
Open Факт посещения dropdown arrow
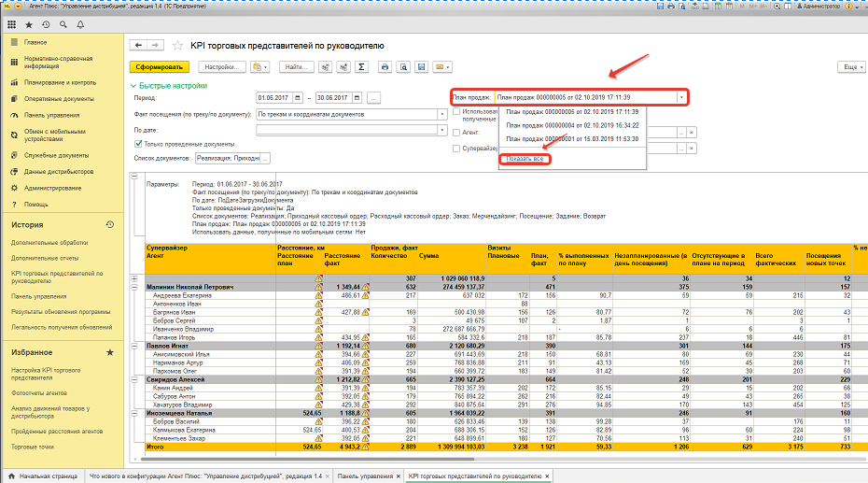pos(441,114)
